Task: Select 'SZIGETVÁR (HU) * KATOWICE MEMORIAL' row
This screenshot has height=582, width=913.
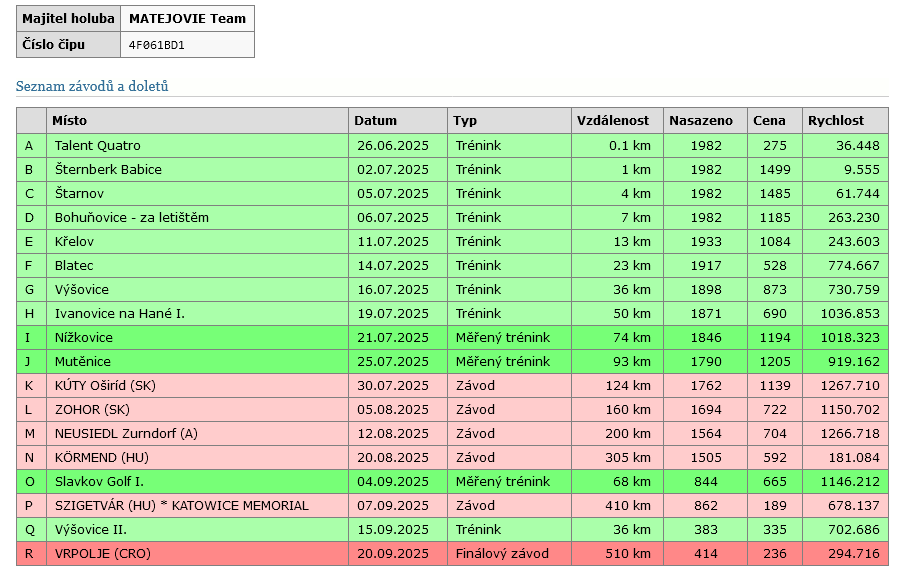Action: tap(182, 506)
